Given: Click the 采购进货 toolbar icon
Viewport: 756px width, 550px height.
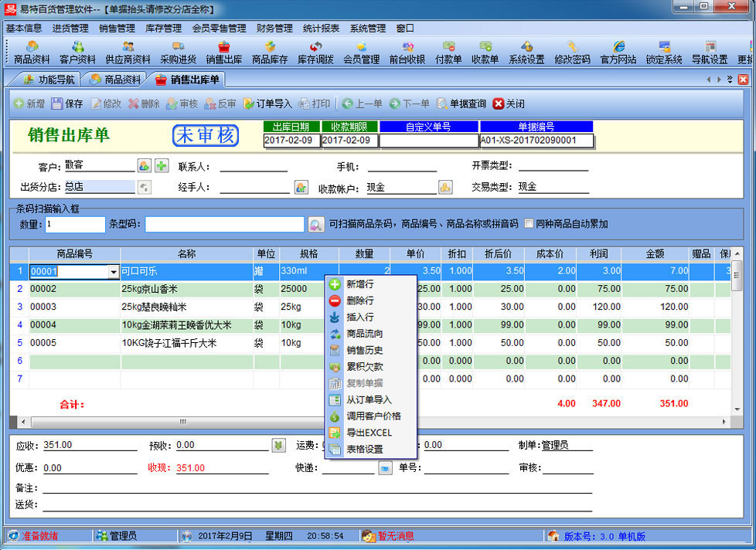Looking at the screenshot, I should tap(178, 53).
